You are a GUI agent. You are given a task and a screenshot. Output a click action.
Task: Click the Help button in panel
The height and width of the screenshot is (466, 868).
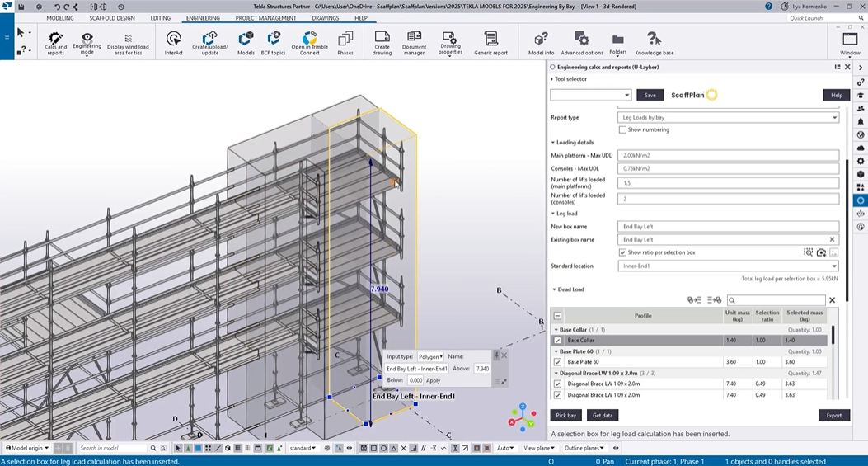(x=837, y=95)
